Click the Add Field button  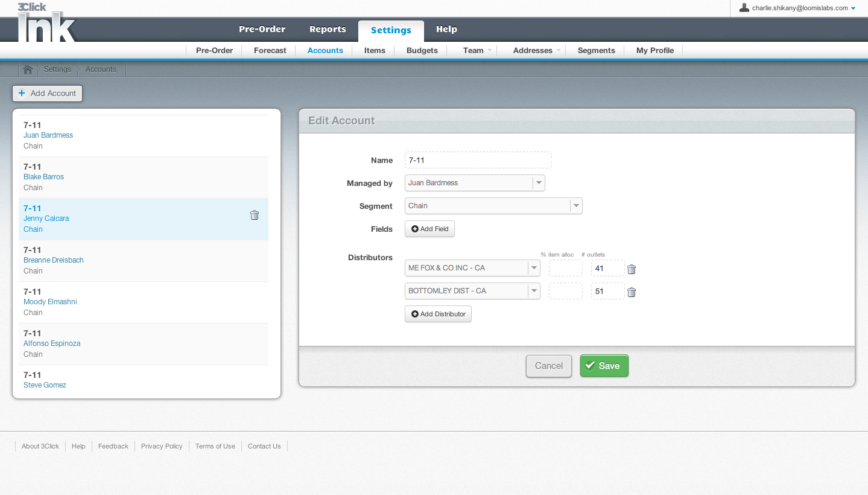click(x=429, y=229)
